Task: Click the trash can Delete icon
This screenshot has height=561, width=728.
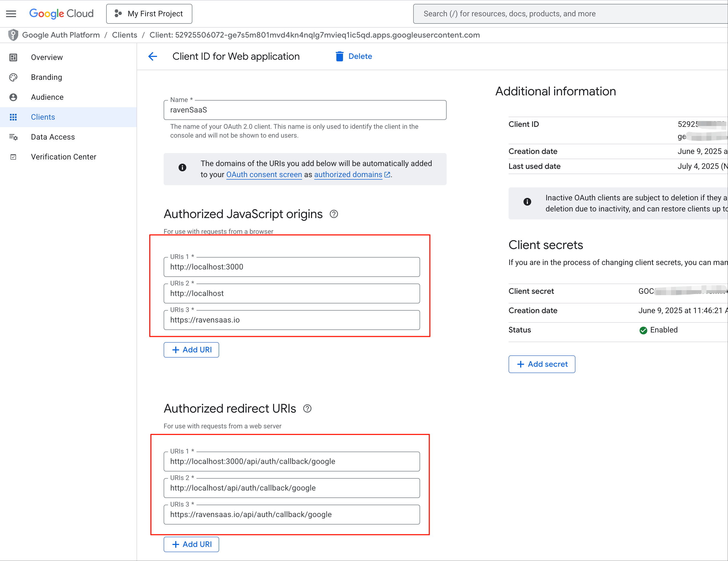Action: (x=339, y=56)
